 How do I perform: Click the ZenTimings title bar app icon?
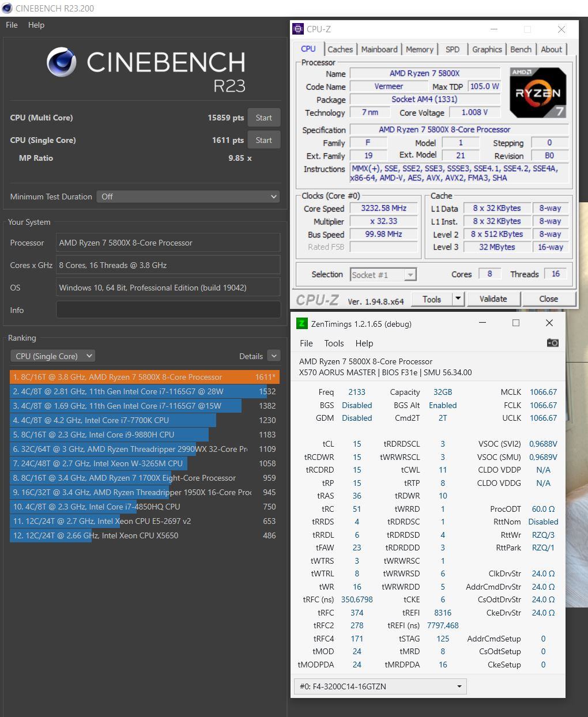point(301,323)
